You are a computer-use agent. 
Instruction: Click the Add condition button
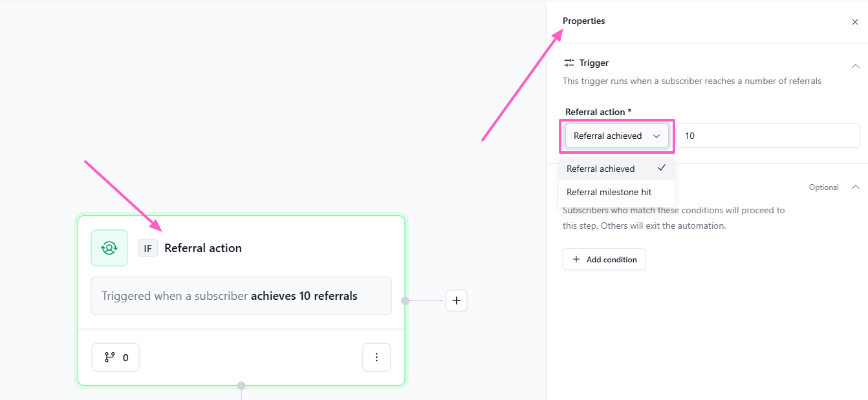[x=604, y=259]
